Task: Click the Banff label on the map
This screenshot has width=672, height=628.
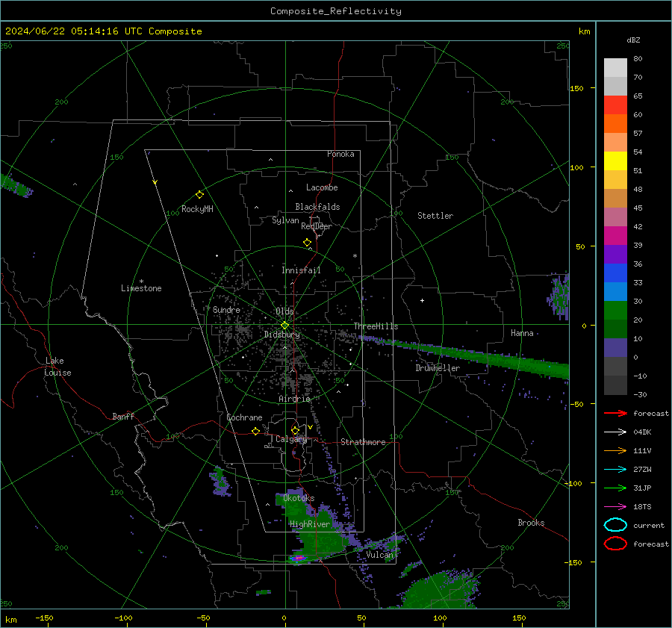Action: tap(123, 416)
